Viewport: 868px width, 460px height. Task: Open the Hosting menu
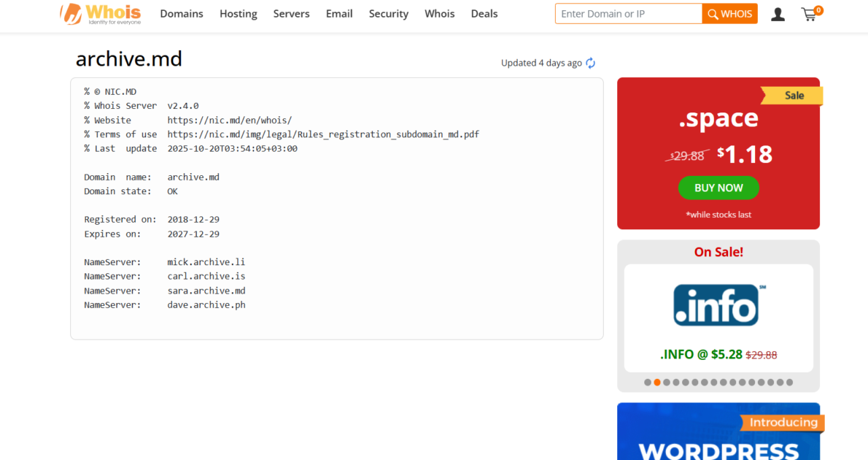[x=238, y=14]
